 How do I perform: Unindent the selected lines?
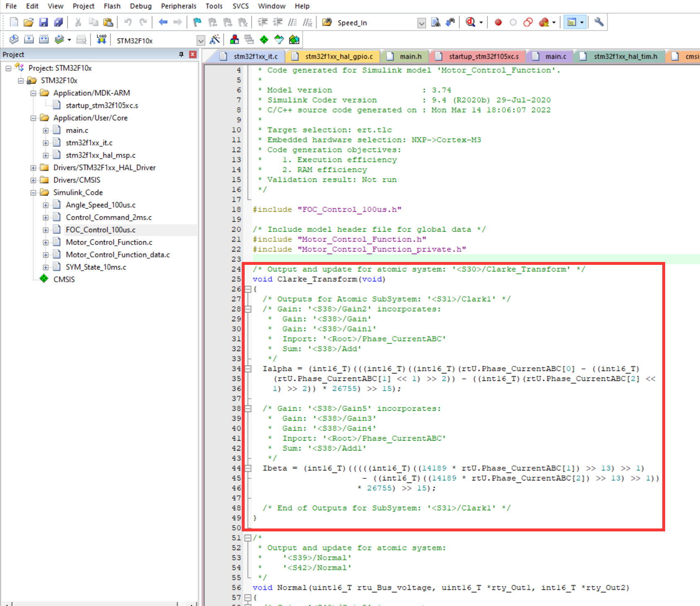pos(277,22)
